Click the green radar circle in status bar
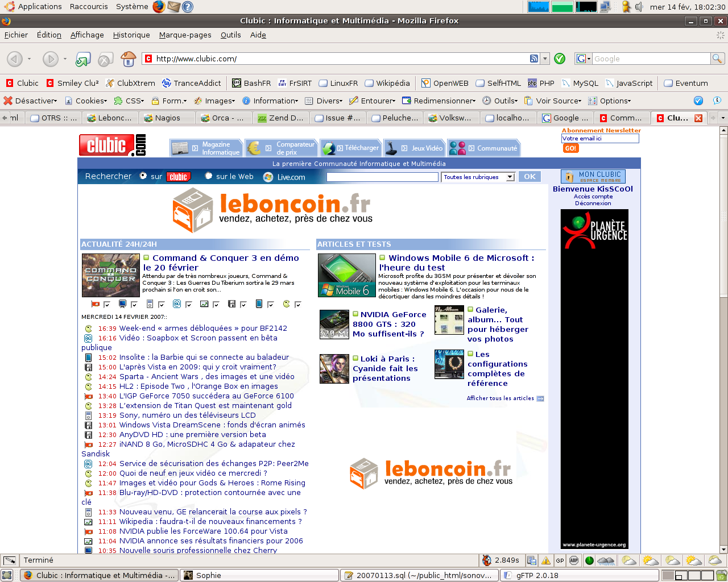The image size is (728, 582). [589, 560]
